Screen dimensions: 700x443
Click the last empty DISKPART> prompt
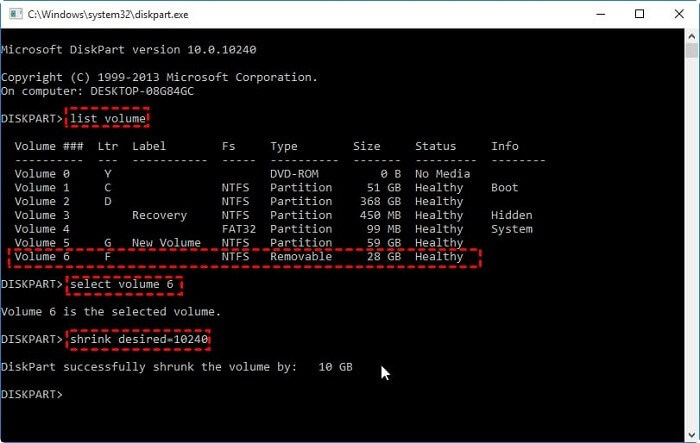tap(32, 395)
